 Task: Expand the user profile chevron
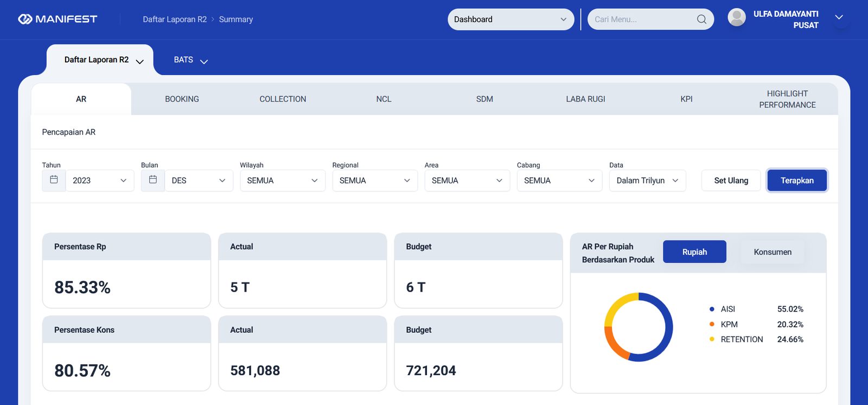(x=839, y=18)
